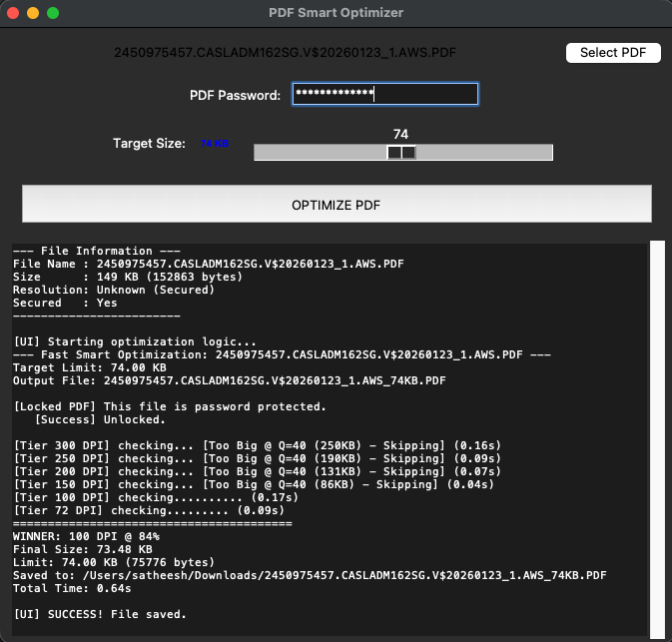The height and width of the screenshot is (642, 672).
Task: Click '[UI] Starting optimization logic...' line
Action: pyautogui.click(x=135, y=341)
